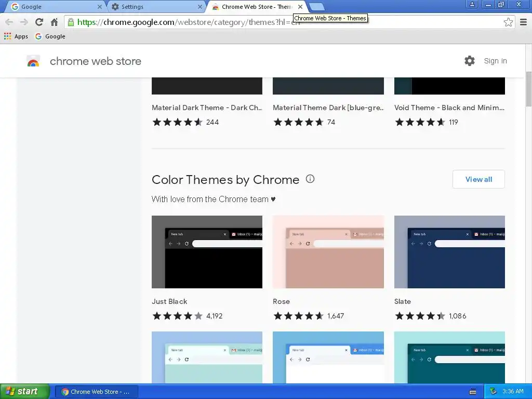
Task: Click the 'With love from the Chrome team' text
Action: pyautogui.click(x=214, y=199)
